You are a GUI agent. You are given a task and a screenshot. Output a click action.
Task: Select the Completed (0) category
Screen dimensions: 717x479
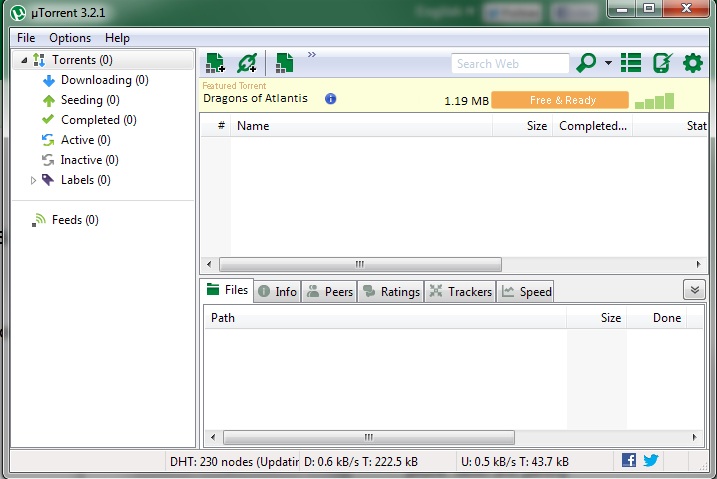(99, 120)
